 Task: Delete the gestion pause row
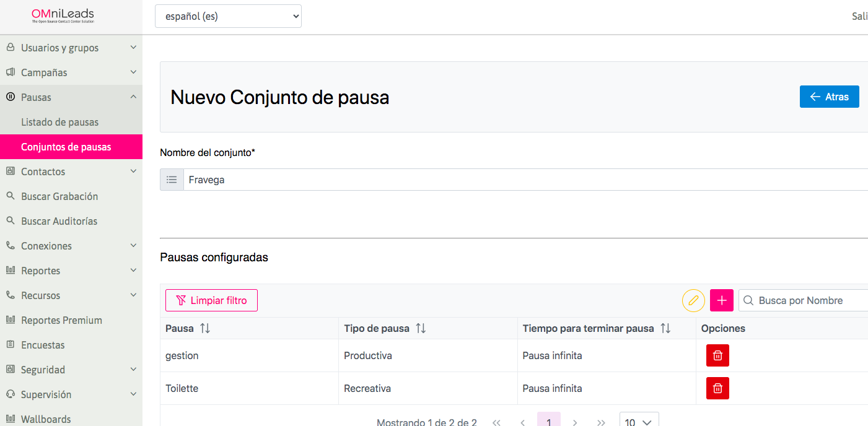point(717,355)
